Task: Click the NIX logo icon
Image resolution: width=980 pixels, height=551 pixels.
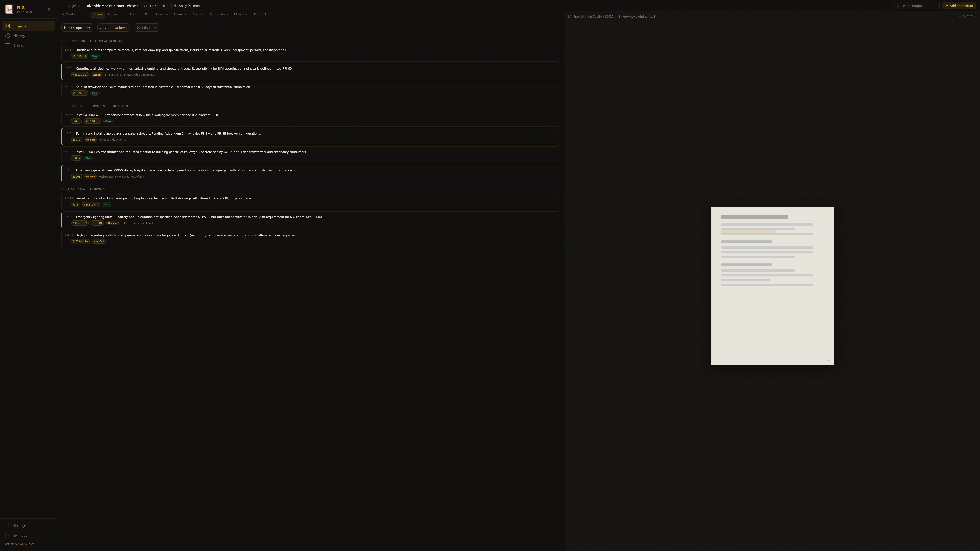Action: pos(9,9)
